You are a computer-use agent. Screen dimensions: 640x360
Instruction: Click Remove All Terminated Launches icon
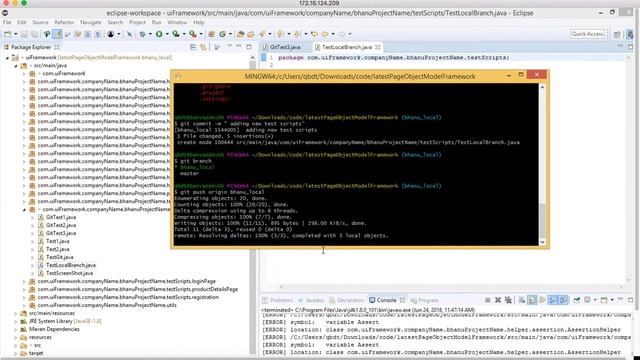tap(508, 300)
